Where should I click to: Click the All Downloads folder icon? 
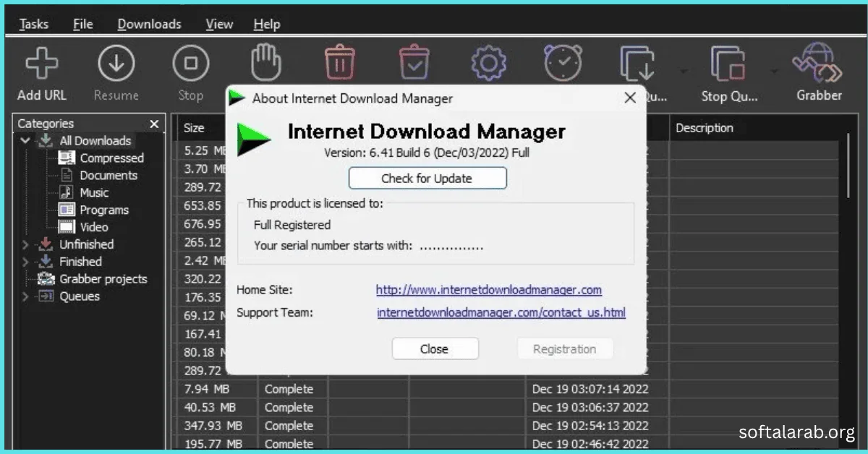tap(46, 140)
